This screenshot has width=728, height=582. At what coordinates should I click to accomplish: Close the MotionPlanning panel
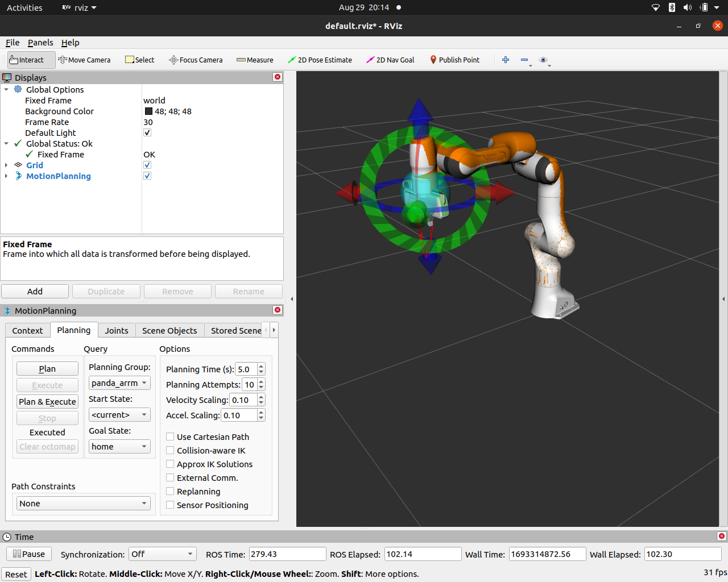pyautogui.click(x=278, y=310)
